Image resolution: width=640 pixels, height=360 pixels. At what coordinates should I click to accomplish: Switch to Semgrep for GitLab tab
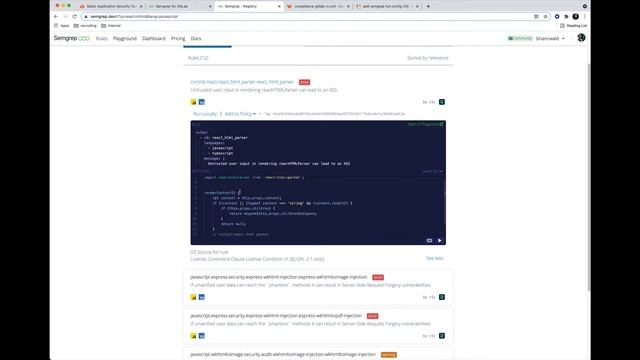pos(180,7)
